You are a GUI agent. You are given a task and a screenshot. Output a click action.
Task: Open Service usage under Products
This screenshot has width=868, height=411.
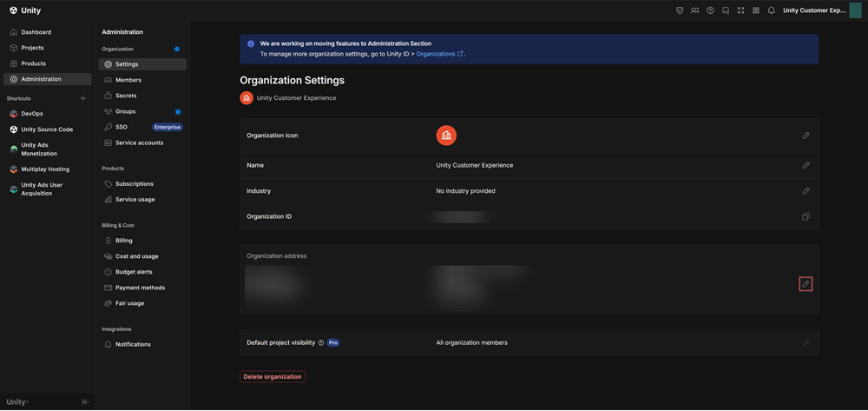click(x=142, y=199)
